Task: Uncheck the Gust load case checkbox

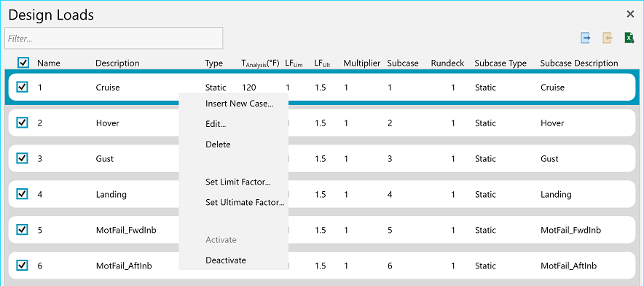Action: point(22,158)
